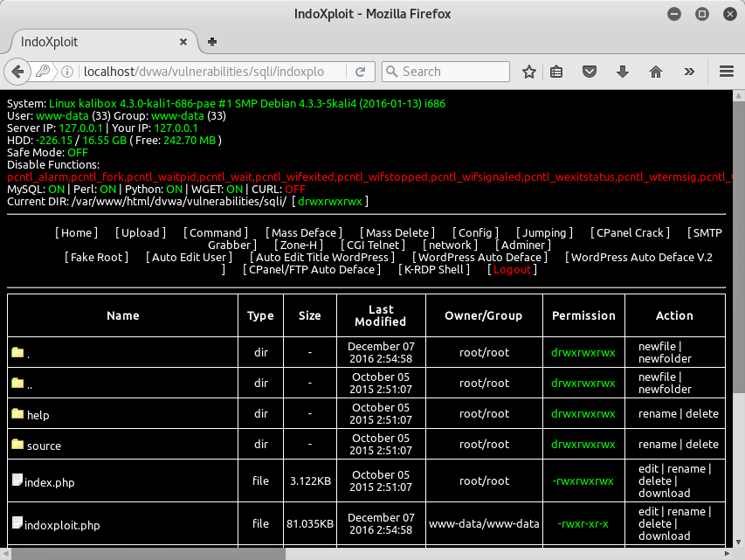
Task: Open the Firefox hamburger menu
Action: [727, 72]
